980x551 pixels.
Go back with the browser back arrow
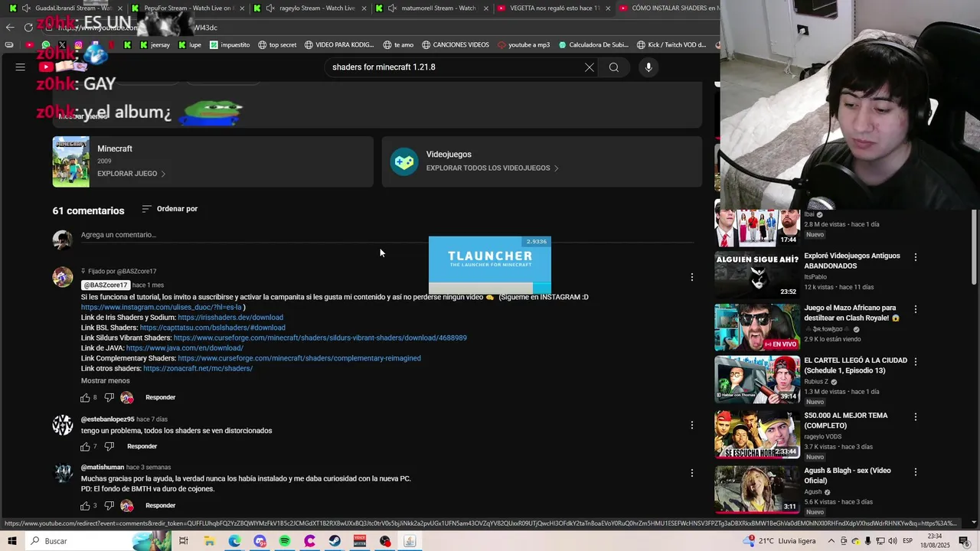(x=10, y=27)
